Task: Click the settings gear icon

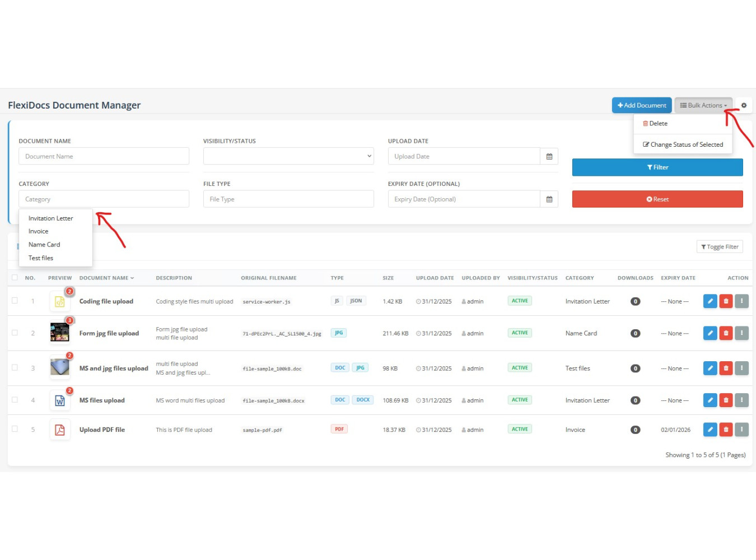Action: [x=744, y=105]
